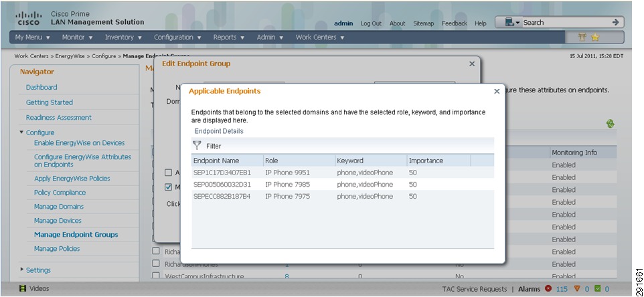
Task: Open Getting Started in Navigator
Action: tap(50, 102)
